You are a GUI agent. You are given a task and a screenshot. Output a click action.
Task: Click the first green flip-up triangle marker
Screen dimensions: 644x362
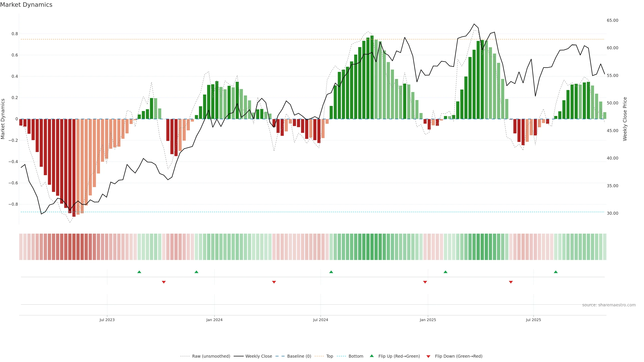coord(139,272)
